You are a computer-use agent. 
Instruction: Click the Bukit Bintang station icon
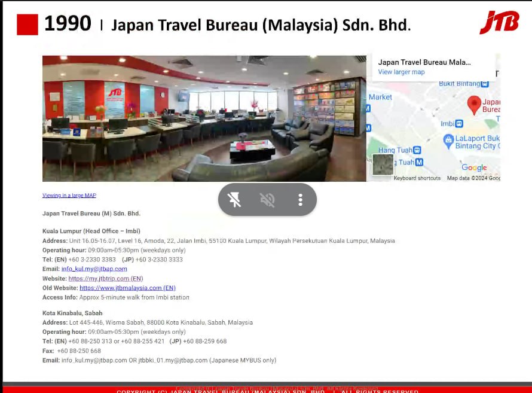(x=485, y=84)
